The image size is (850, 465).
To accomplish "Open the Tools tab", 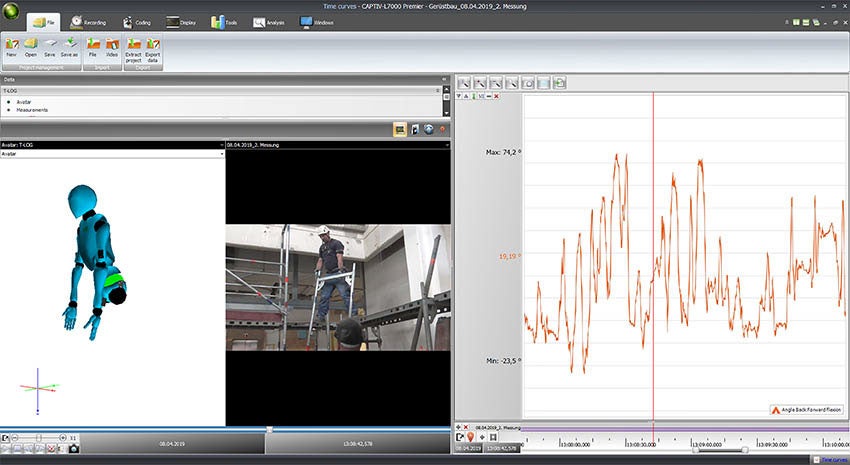I will pyautogui.click(x=224, y=22).
